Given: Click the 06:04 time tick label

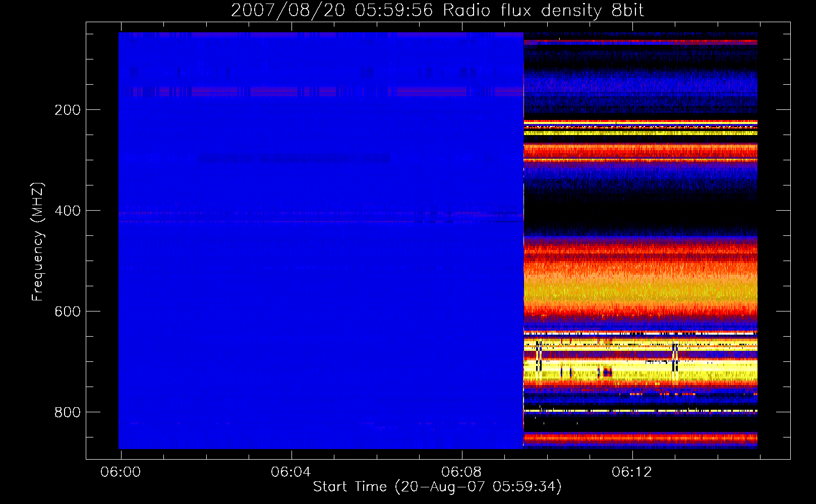Looking at the screenshot, I should point(291,472).
